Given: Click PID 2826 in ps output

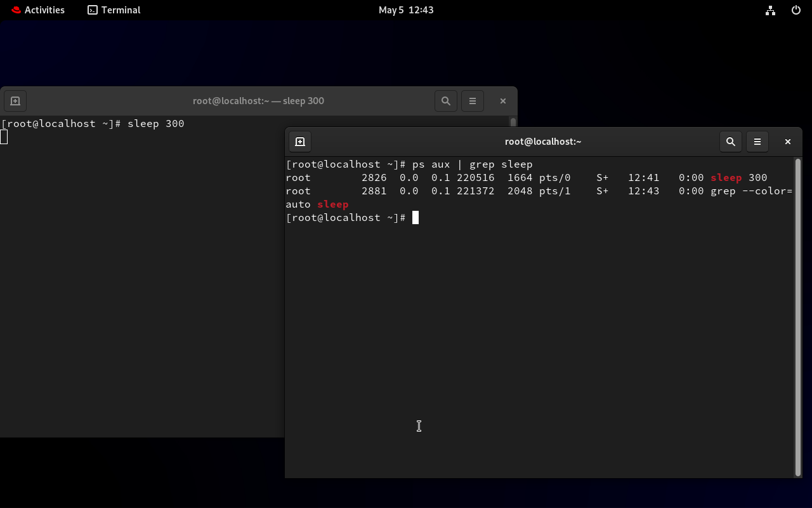Looking at the screenshot, I should [x=374, y=178].
